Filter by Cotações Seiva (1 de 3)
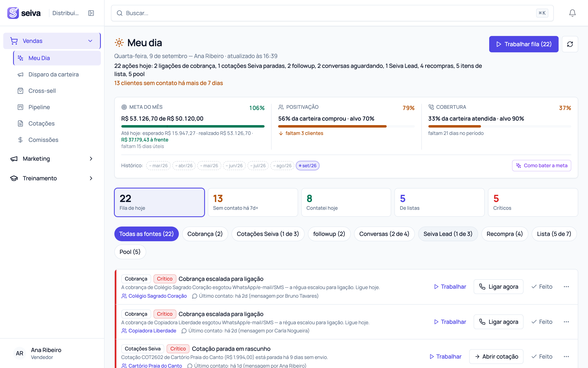Screen dimensions: 588x368 [268, 234]
